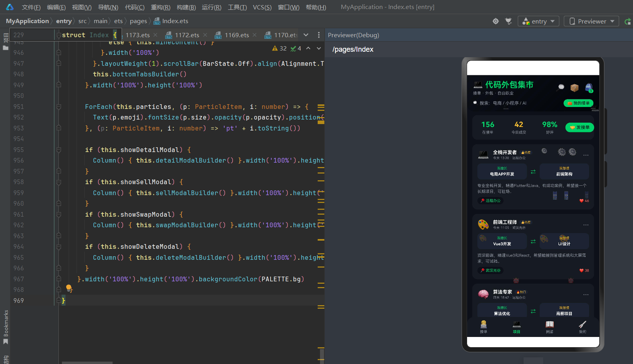633x364 pixels.
Task: Collapse the ForEach block fold marker at line 951
Action: pyautogui.click(x=58, y=107)
